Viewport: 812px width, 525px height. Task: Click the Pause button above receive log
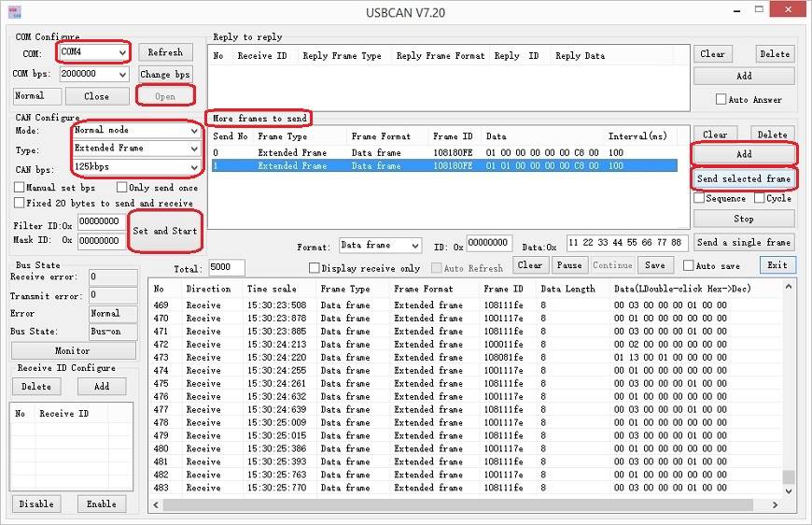click(x=568, y=265)
